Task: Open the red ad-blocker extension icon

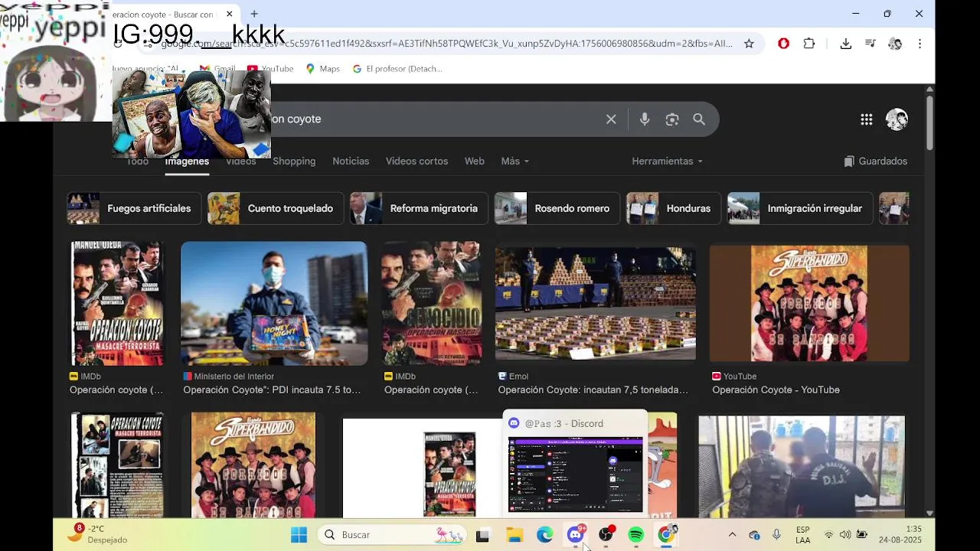Action: coord(783,44)
